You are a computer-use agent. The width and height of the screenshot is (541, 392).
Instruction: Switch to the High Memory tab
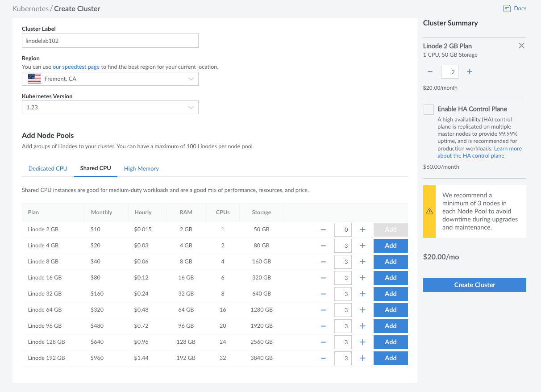coord(141,168)
